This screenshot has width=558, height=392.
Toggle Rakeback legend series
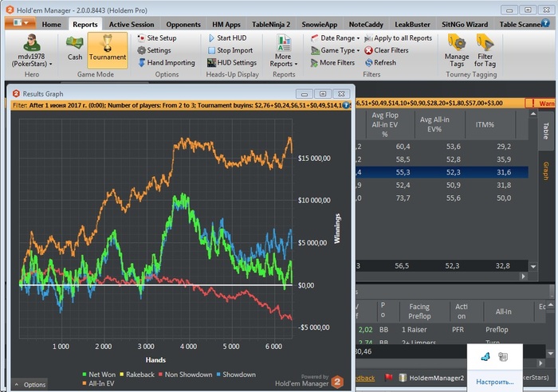[136, 374]
